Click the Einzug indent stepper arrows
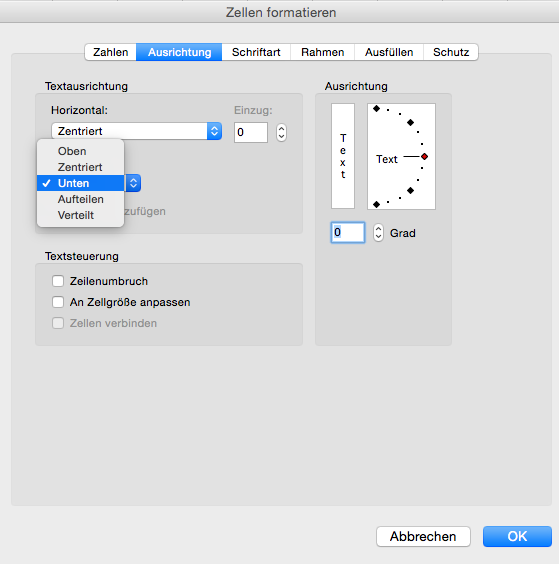The height and width of the screenshot is (564, 559). pos(281,132)
